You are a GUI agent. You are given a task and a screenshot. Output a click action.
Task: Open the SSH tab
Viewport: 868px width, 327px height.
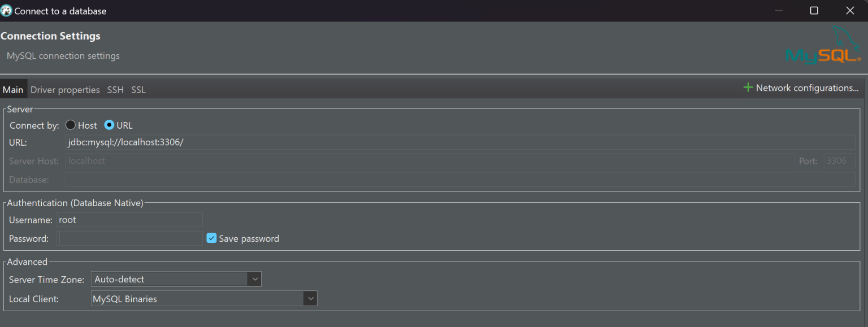point(115,89)
